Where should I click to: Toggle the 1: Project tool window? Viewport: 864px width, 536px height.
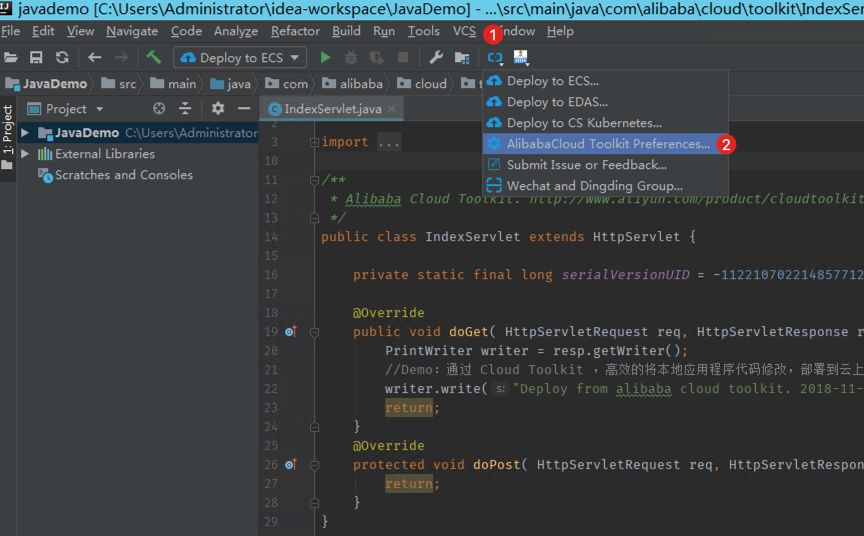coord(7,137)
